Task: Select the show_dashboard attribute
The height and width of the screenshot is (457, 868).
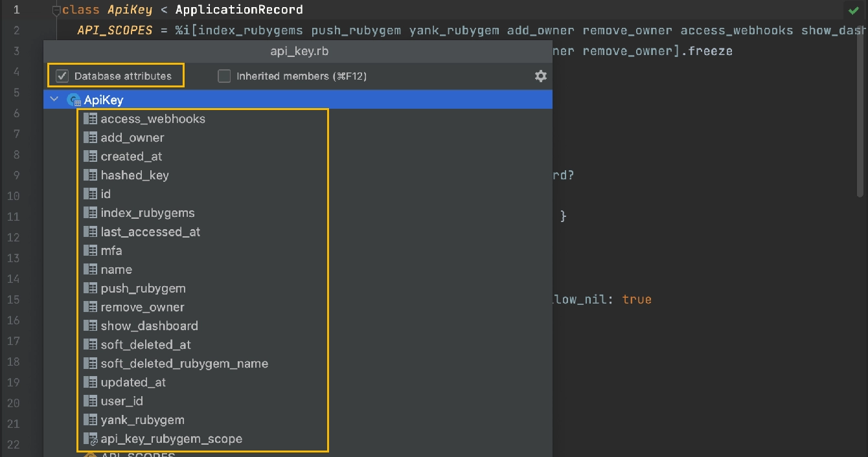Action: [x=150, y=326]
